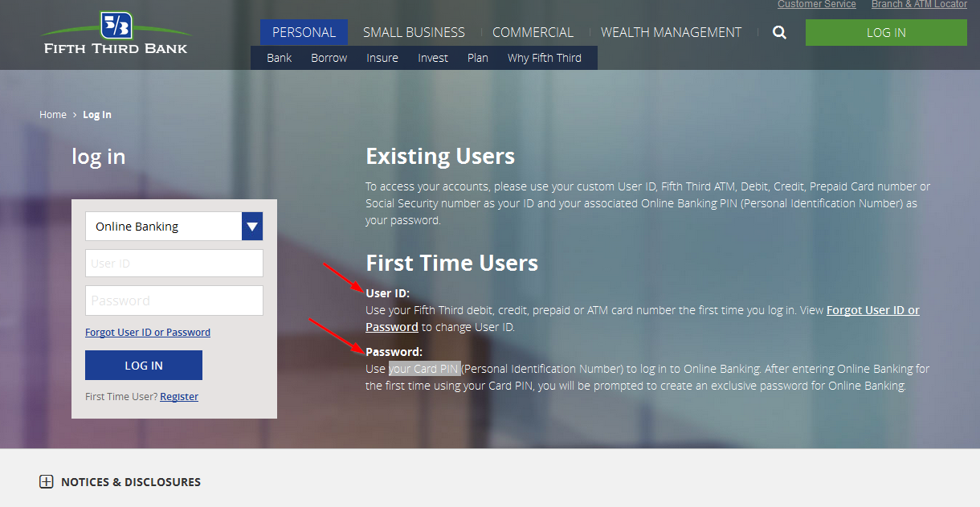Open the Commercial tab
This screenshot has height=507, width=980.
pyautogui.click(x=533, y=33)
